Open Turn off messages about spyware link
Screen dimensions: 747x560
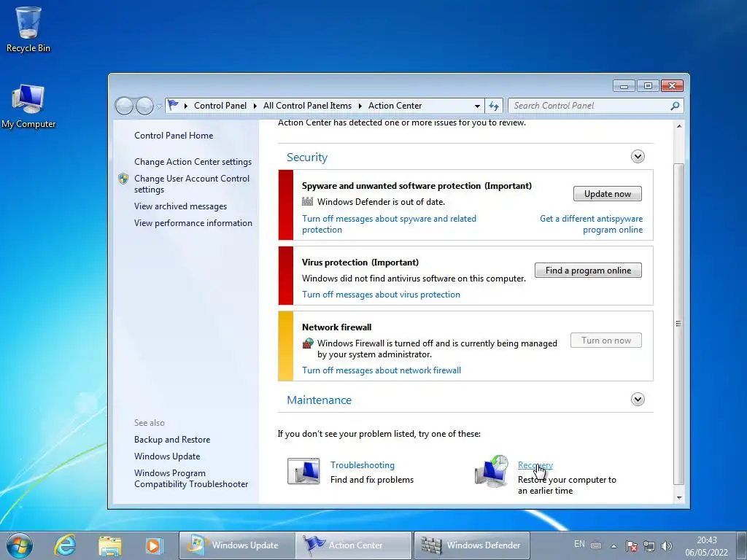pos(390,224)
